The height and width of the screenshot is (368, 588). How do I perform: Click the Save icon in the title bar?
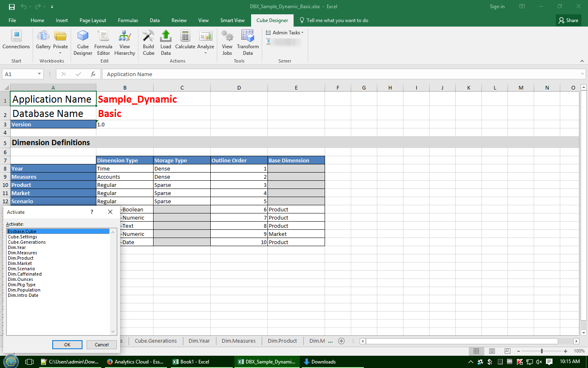(x=12, y=7)
